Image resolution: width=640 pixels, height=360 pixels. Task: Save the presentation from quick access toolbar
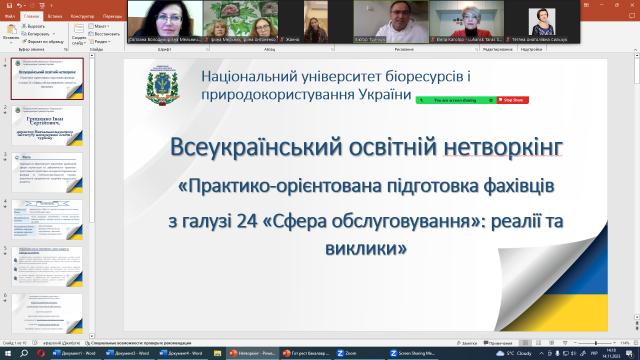pos(9,6)
